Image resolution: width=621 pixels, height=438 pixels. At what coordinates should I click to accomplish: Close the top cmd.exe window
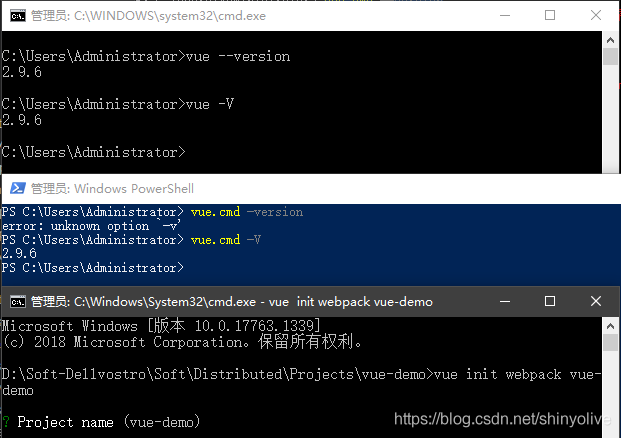point(596,16)
